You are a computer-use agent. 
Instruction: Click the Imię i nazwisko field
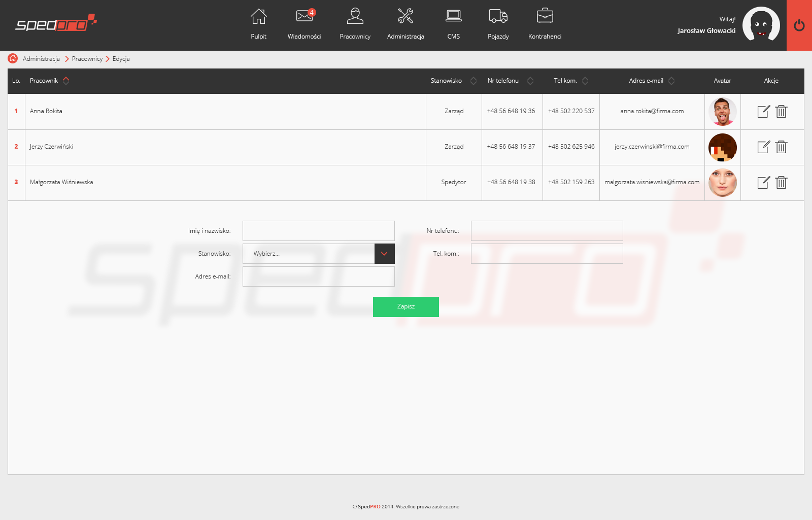pyautogui.click(x=318, y=231)
